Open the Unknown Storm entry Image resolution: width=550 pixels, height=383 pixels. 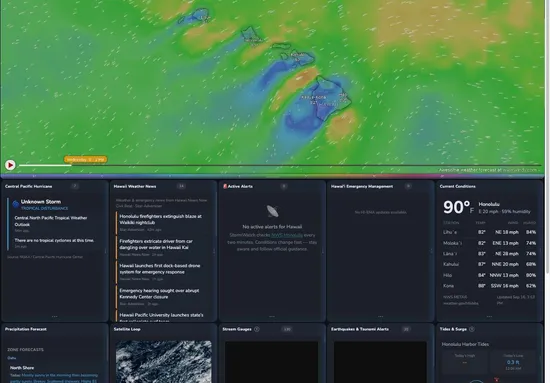41,202
